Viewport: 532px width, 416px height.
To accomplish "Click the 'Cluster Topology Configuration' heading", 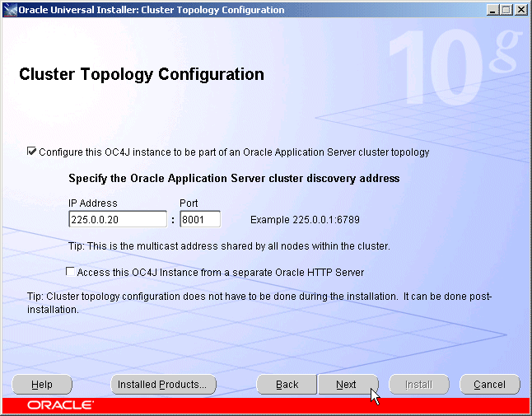I will pos(142,75).
